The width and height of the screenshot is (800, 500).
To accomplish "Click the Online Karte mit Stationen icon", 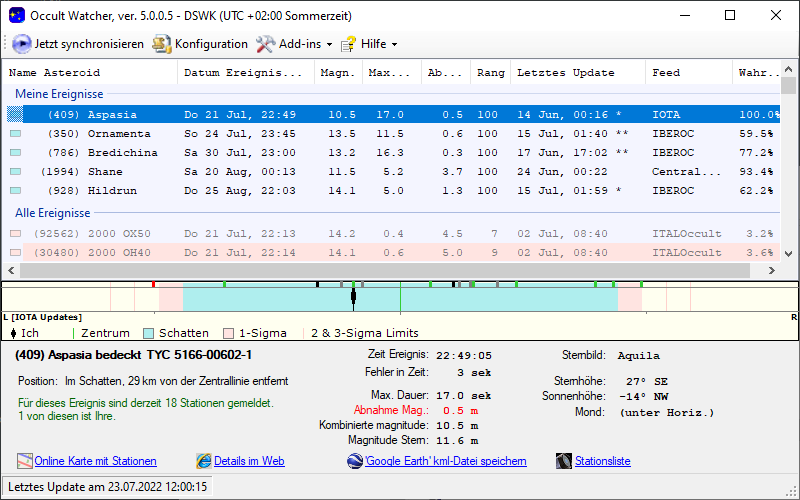I will 25,461.
